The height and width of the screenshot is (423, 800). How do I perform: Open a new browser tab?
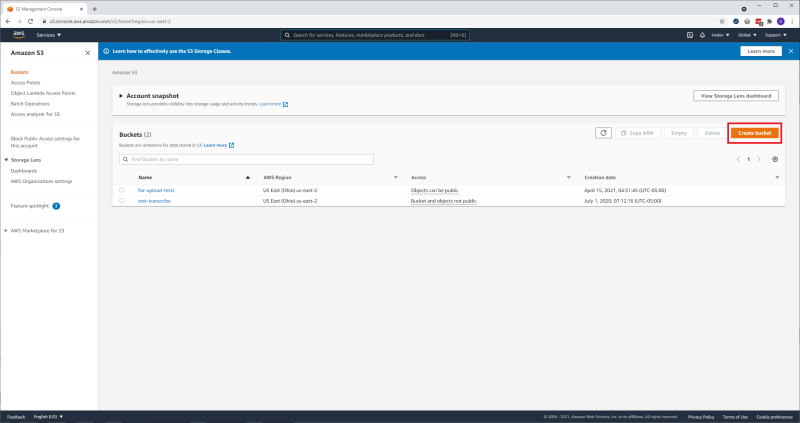click(94, 9)
